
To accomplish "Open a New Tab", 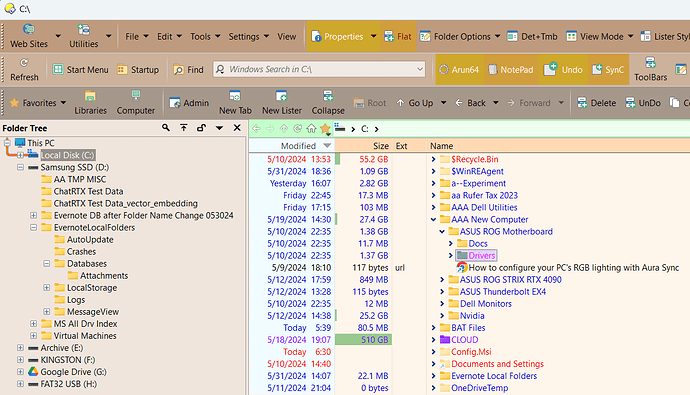I will (x=235, y=103).
